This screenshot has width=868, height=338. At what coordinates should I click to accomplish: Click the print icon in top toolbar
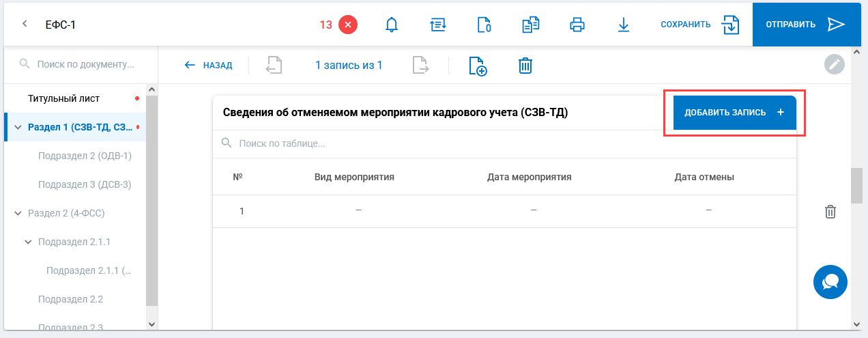tap(577, 25)
